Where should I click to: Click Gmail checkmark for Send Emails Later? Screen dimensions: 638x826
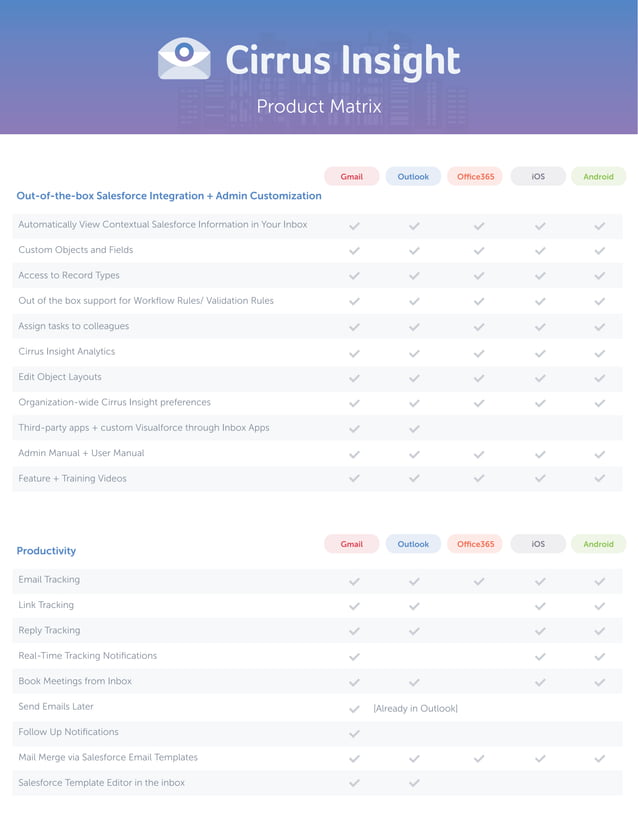tap(354, 708)
